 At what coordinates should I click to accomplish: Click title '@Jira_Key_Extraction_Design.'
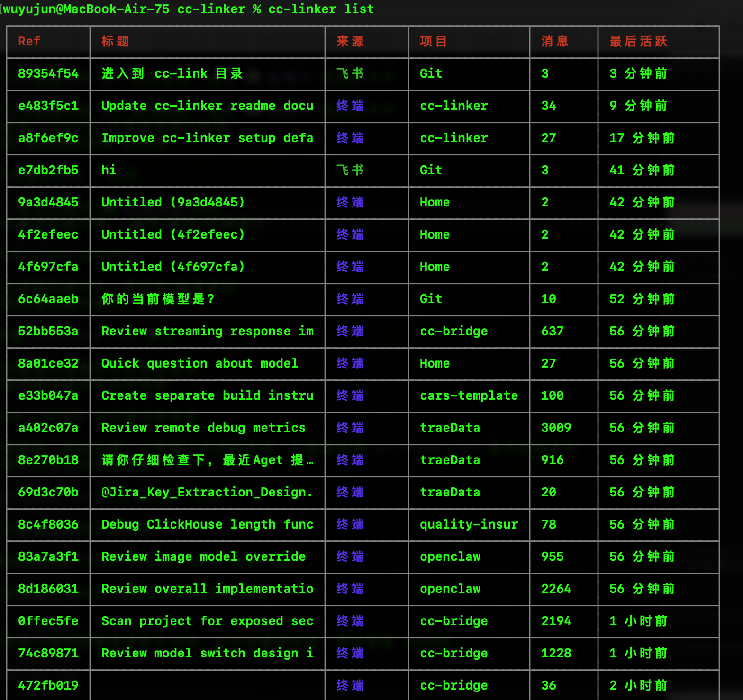pos(207,493)
